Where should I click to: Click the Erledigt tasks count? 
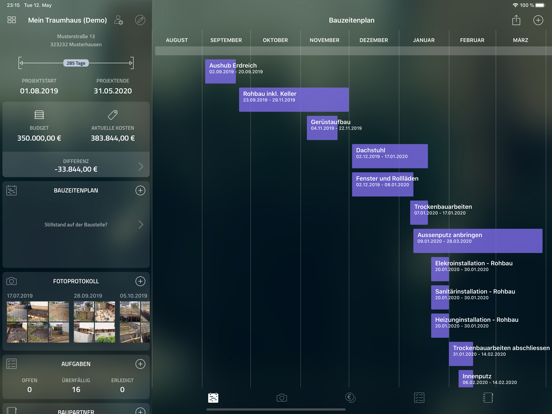122,389
